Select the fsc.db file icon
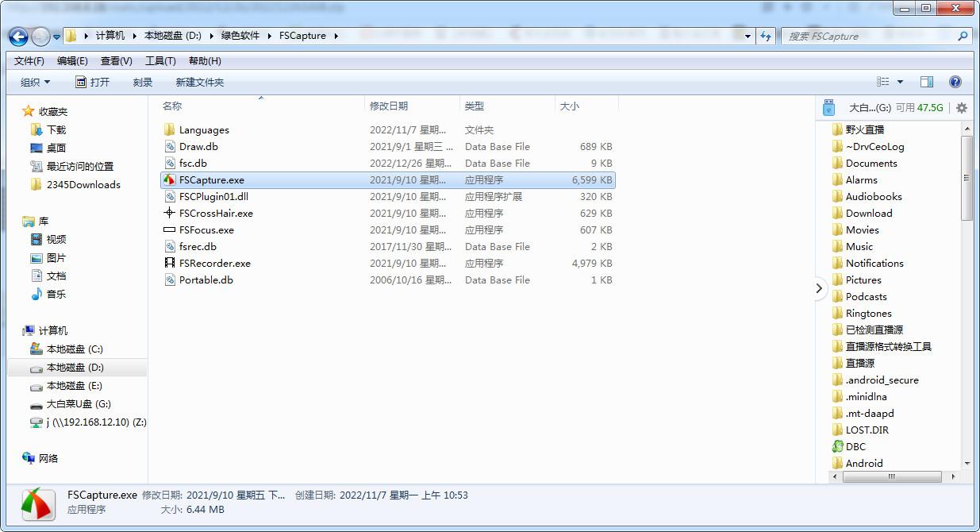Image resolution: width=980 pixels, height=532 pixels. tap(169, 164)
